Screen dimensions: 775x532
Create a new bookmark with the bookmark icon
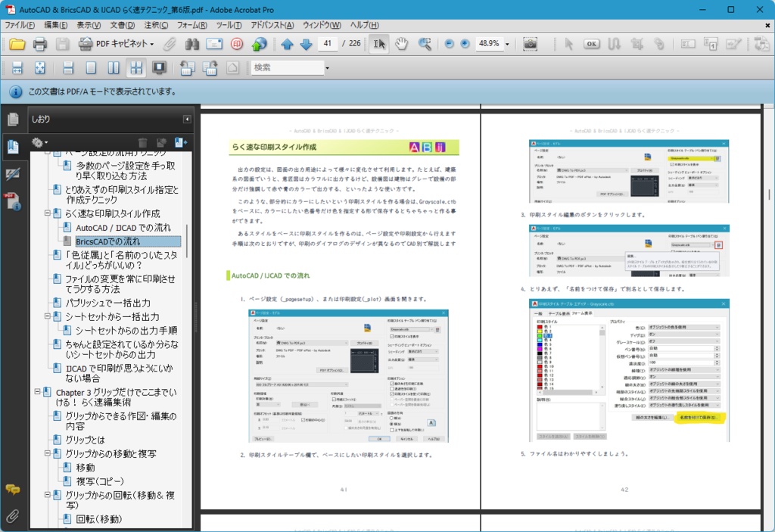pos(181,142)
